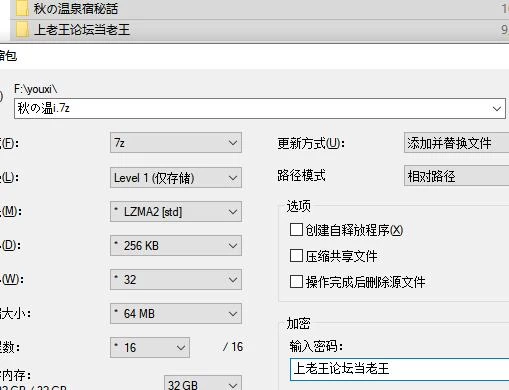Screen dimensions: 509x390
Task: Open the 相对路径 path mode dropdown
Action: [456, 176]
